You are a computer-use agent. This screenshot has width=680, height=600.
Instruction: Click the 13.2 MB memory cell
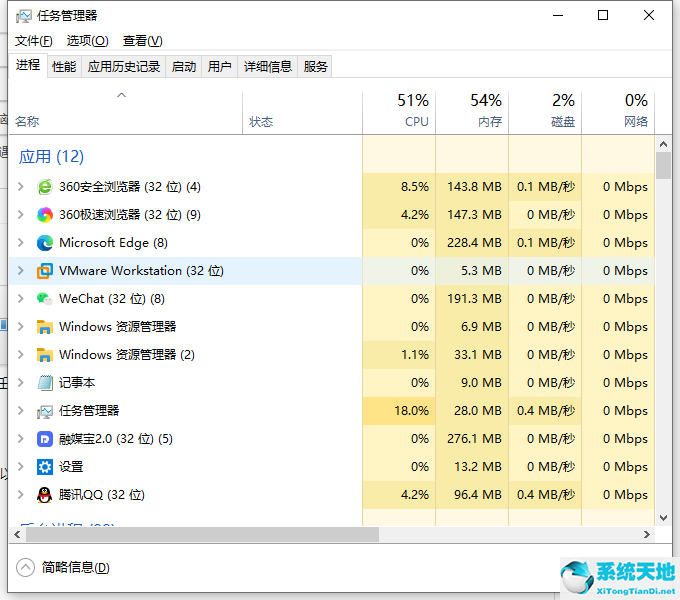point(472,466)
